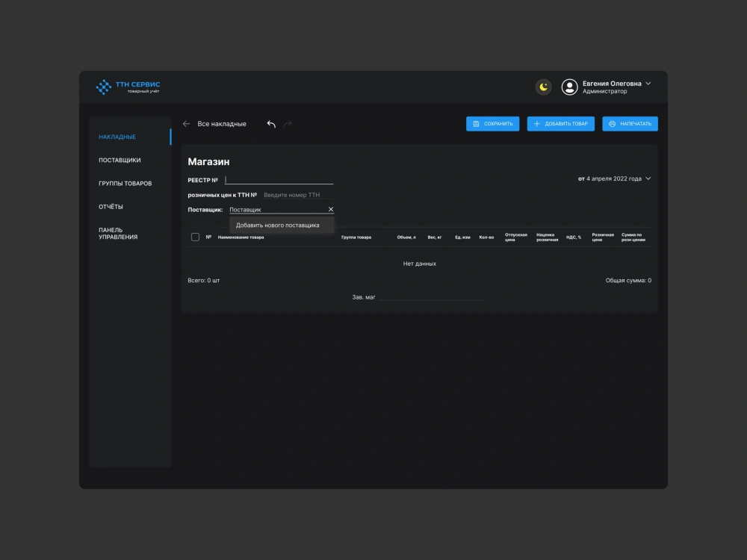
Task: Click Сумма по розн ценам header
Action: (633, 237)
